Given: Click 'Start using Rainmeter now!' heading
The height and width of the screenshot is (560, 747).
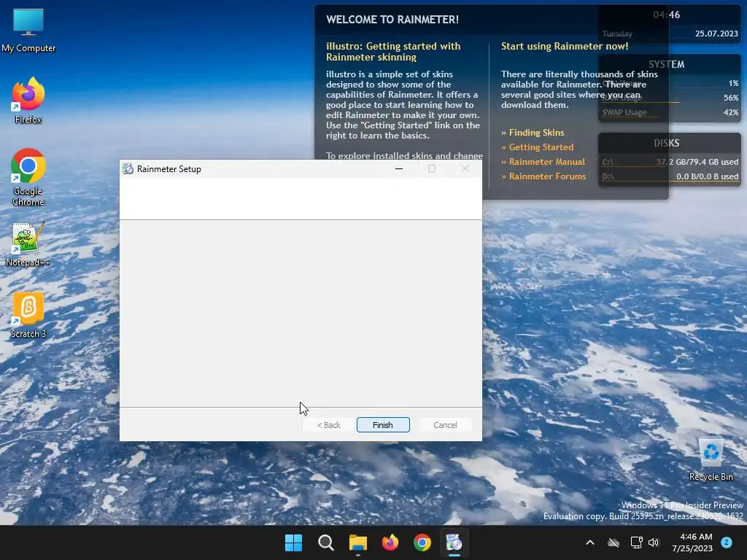Looking at the screenshot, I should coord(565,46).
